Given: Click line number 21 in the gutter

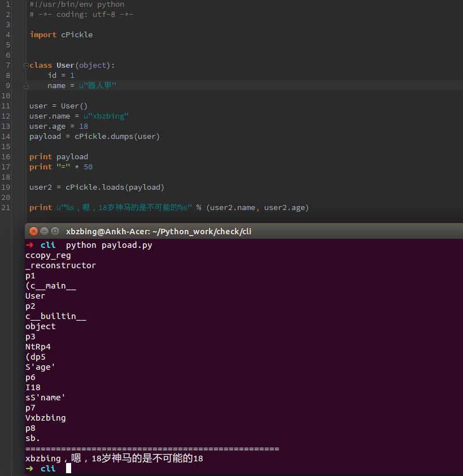Looking at the screenshot, I should (6, 208).
